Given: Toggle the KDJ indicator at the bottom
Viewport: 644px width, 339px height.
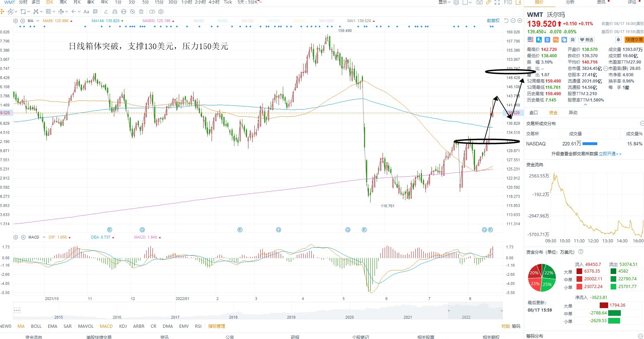Looking at the screenshot, I should coord(123,326).
